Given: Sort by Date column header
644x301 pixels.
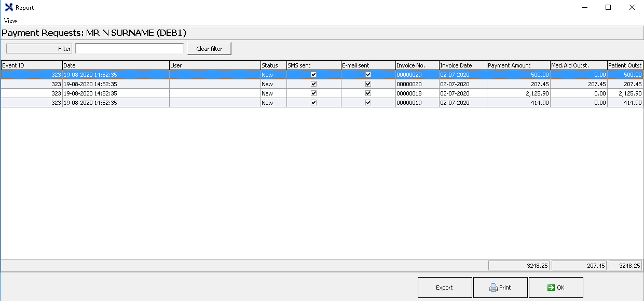Looking at the screenshot, I should [x=115, y=65].
